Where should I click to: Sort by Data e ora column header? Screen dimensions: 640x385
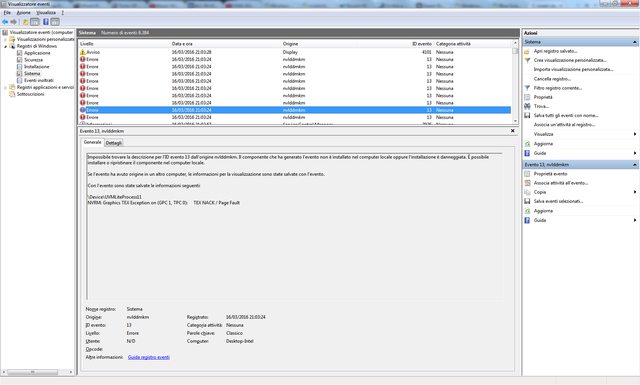pos(226,44)
